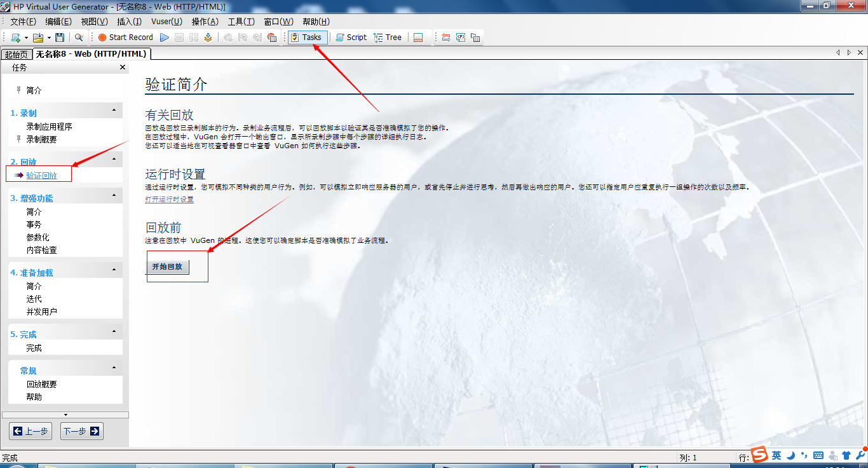Expand the Open Script dropdown arrow
This screenshot has height=468, width=868.
pyautogui.click(x=49, y=38)
